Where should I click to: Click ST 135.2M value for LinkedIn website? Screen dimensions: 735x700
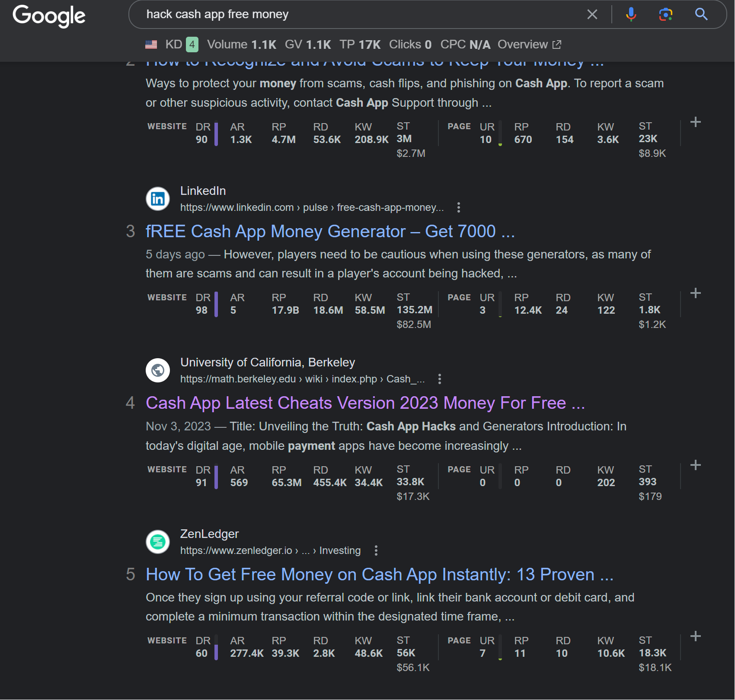(x=414, y=310)
